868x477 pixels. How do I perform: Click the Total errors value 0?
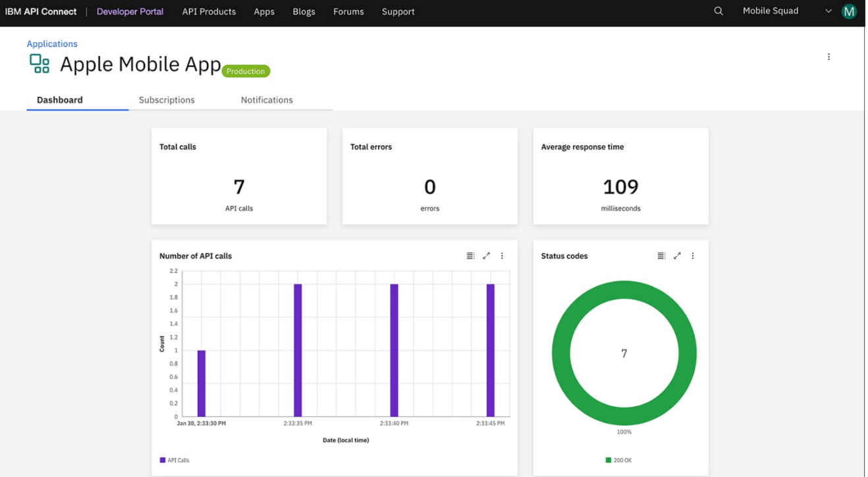[x=430, y=188]
